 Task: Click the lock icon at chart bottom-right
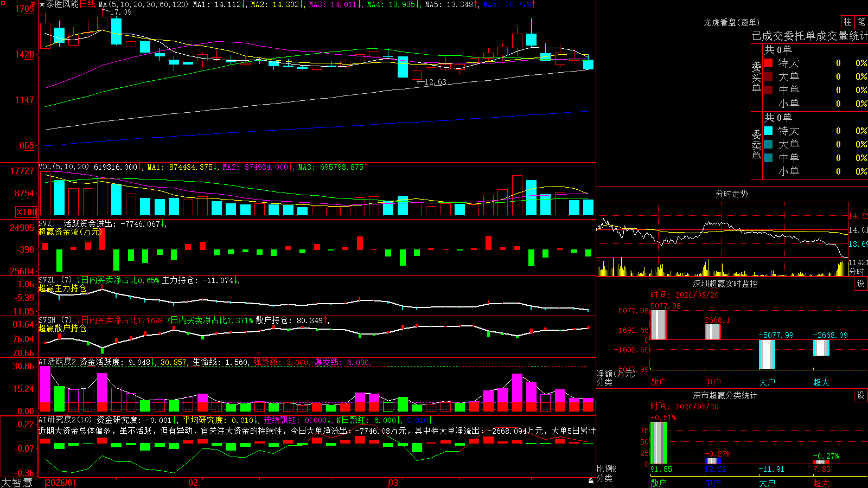coord(591,481)
